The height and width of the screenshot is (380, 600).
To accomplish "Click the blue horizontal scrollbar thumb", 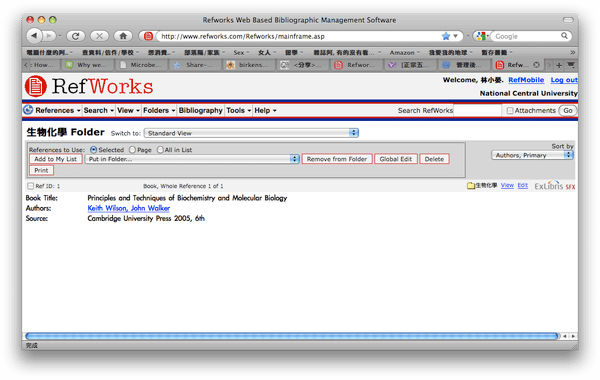I will coord(292,336).
